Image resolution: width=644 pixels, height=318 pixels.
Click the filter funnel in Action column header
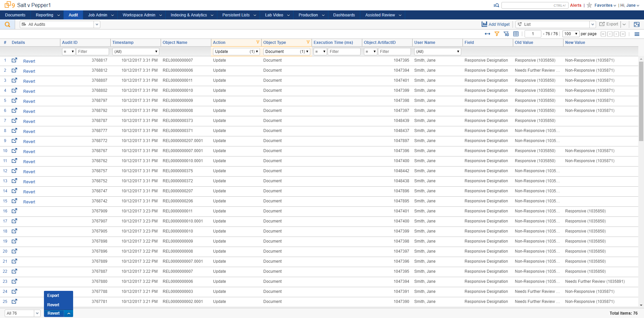pyautogui.click(x=258, y=42)
